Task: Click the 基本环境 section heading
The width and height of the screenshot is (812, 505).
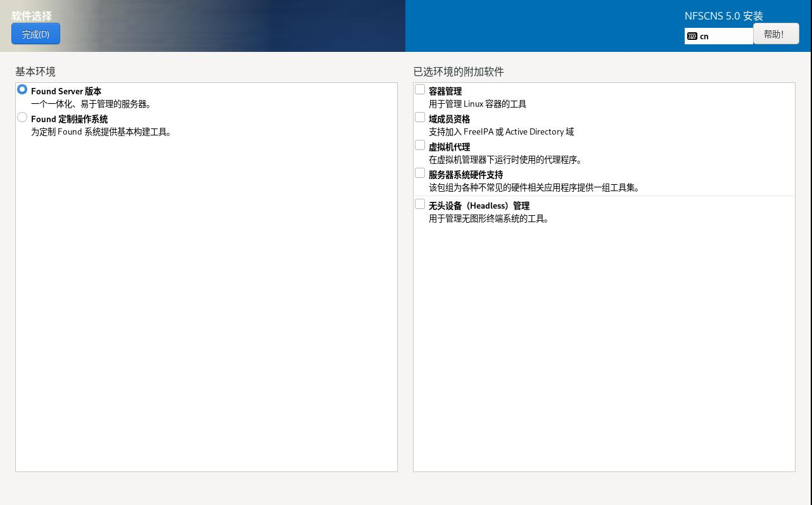Action: tap(35, 72)
